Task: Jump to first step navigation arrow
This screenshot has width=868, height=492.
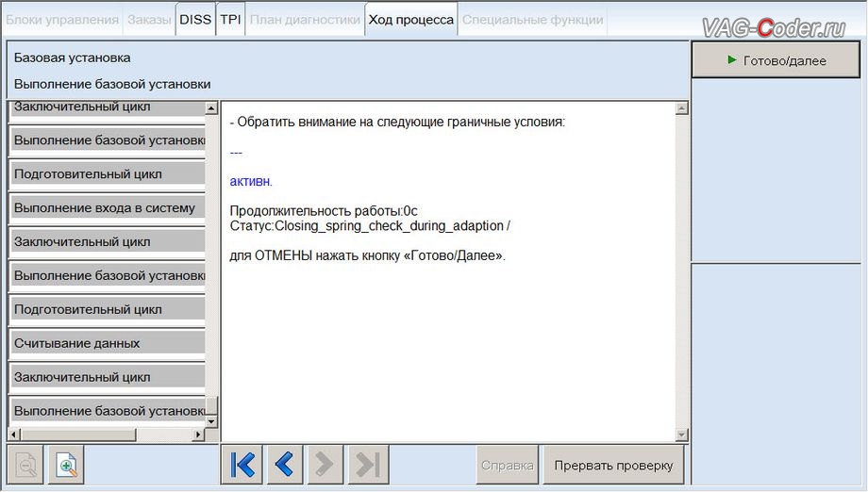Action: click(x=242, y=465)
